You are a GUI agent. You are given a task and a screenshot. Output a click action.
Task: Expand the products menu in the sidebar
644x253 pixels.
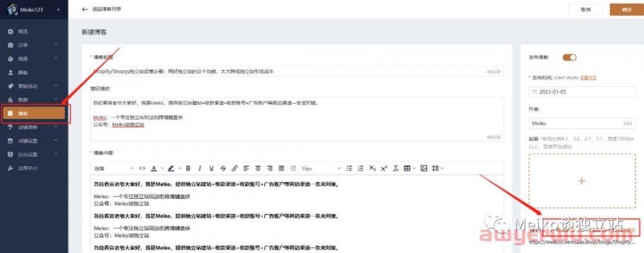[56, 59]
